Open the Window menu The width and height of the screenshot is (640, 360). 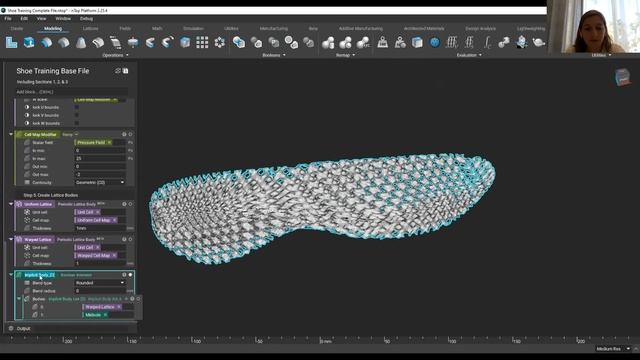(x=63, y=19)
